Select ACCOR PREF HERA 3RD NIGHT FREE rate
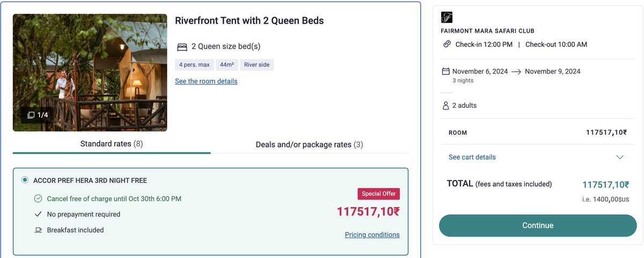644x258 pixels. tap(25, 180)
